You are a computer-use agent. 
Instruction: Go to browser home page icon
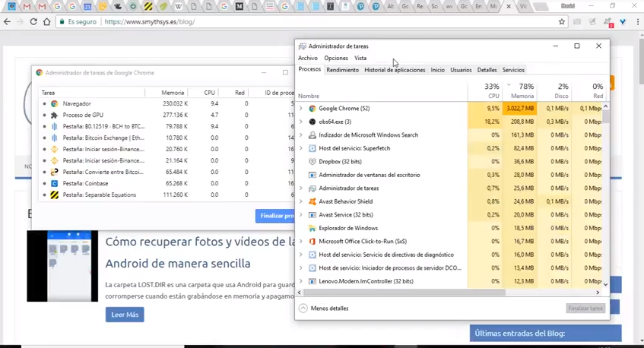point(47,22)
